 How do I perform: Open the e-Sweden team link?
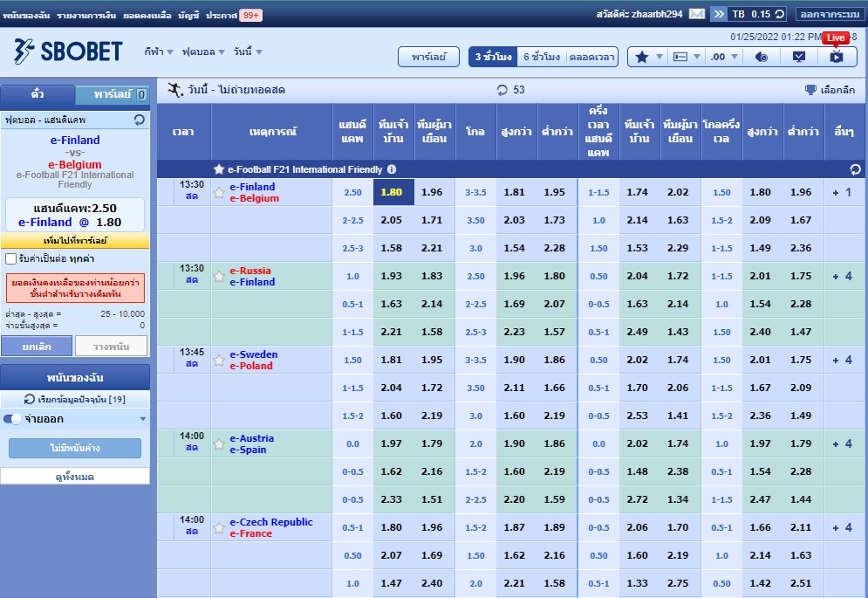point(254,354)
